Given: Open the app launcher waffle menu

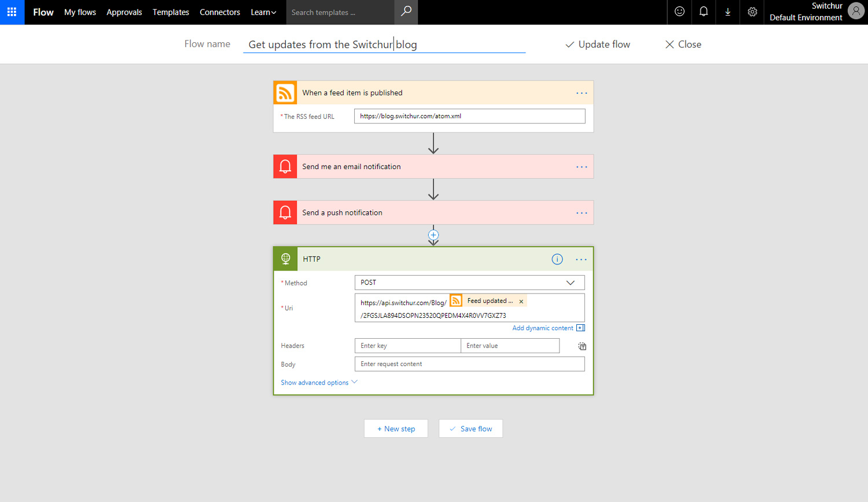Looking at the screenshot, I should coord(12,12).
